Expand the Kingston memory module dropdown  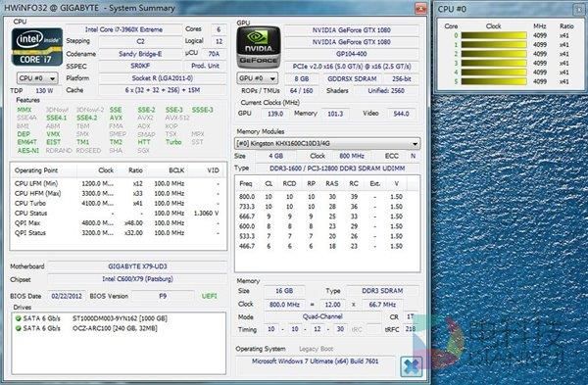(327, 144)
